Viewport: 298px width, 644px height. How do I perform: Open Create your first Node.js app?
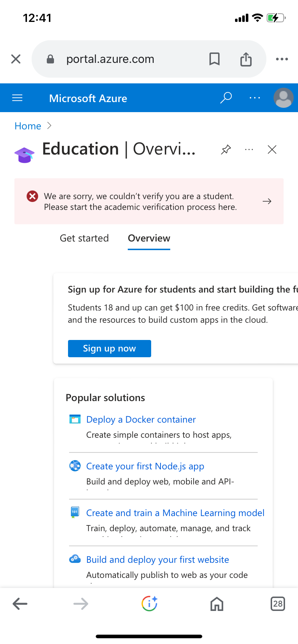pyautogui.click(x=145, y=466)
